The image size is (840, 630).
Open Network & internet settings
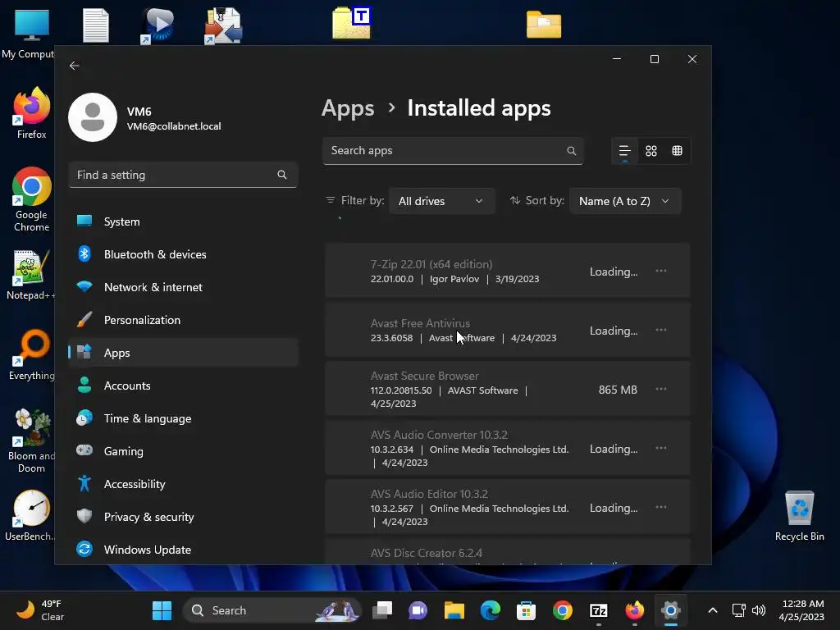point(183,286)
